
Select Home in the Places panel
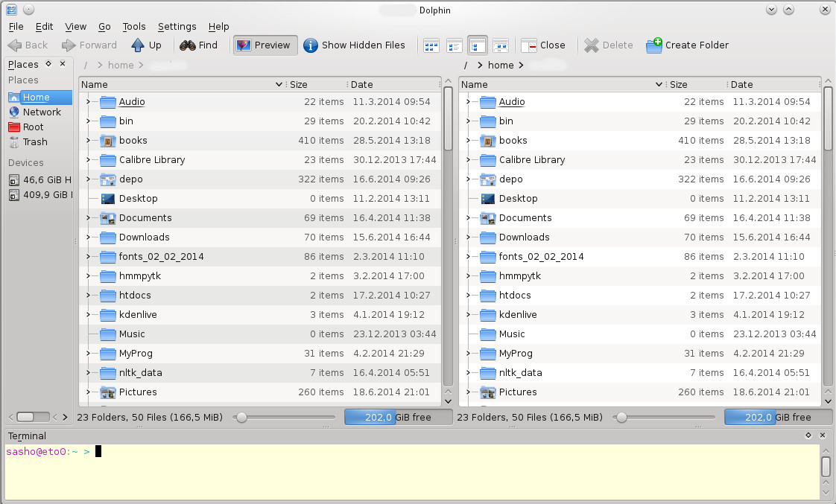coord(39,98)
